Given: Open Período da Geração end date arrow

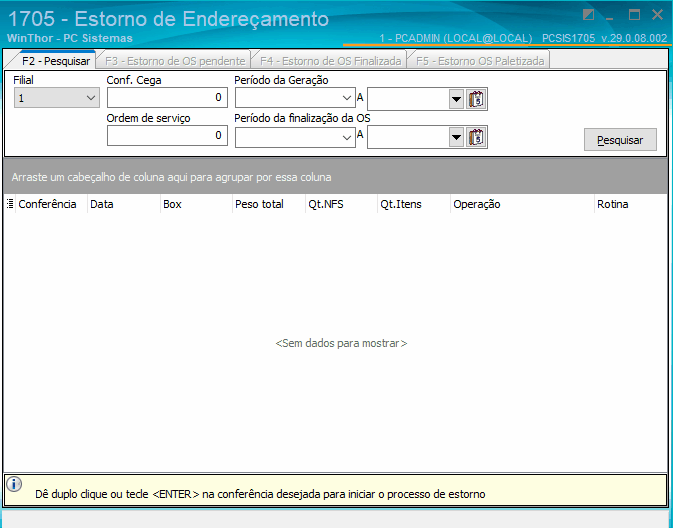Looking at the screenshot, I should [457, 100].
